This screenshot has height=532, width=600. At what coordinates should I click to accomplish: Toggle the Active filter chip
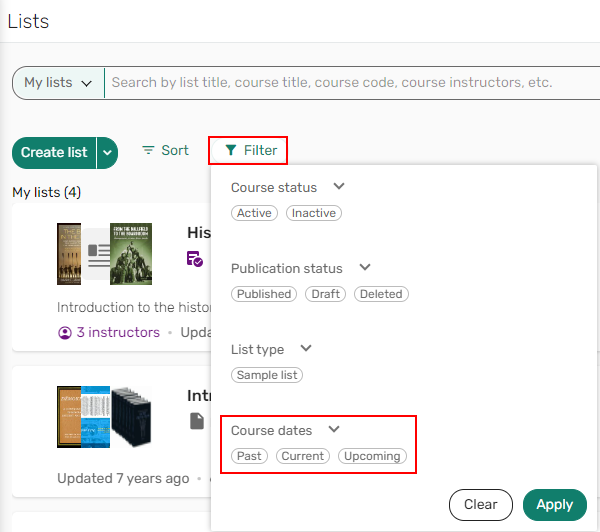coord(254,213)
